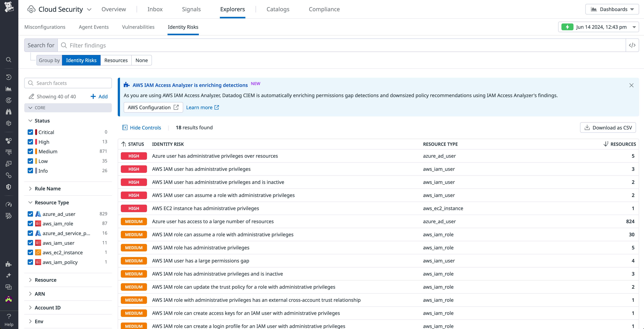Viewport: 644px width, 329px height.
Task: Uncheck the Medium severity checkbox
Action: (x=30, y=151)
